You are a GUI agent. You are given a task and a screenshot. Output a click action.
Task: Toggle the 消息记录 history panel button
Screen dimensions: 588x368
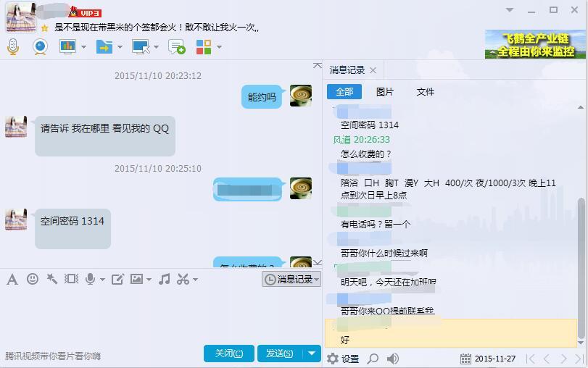click(291, 279)
